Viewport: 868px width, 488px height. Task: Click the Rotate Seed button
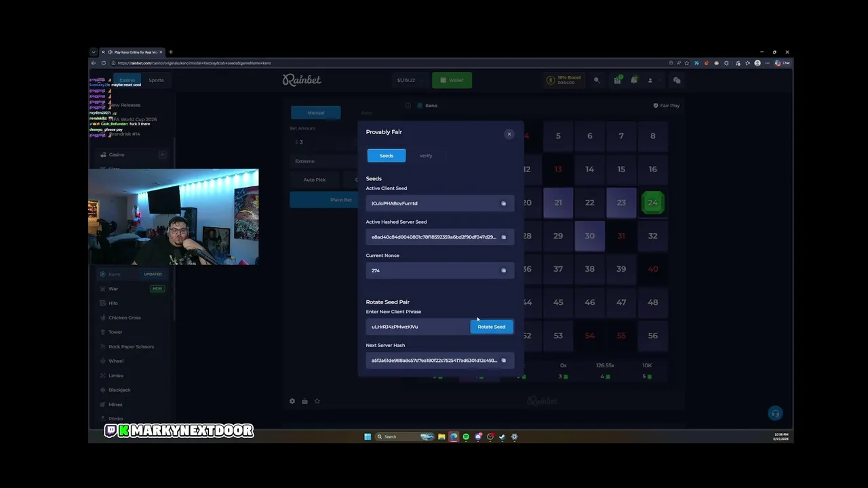coord(492,327)
